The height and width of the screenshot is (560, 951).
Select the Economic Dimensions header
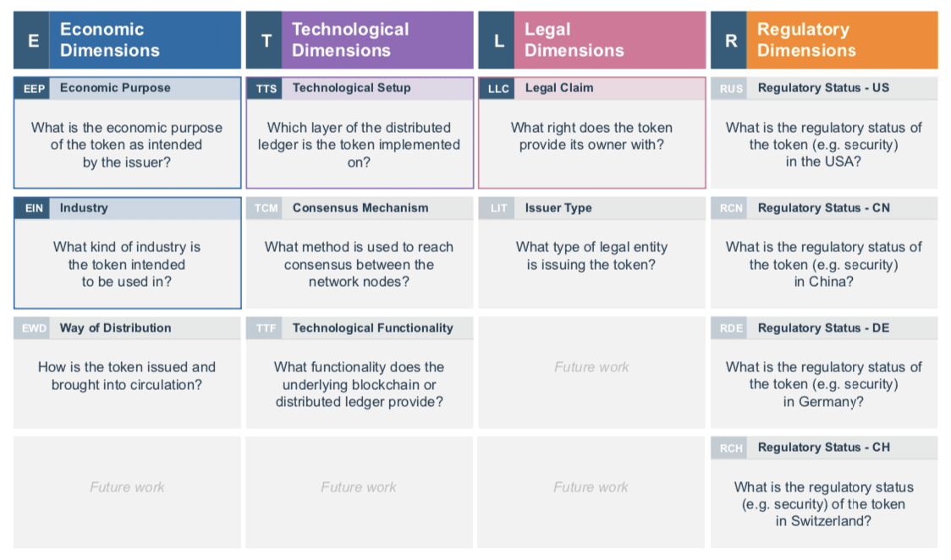click(x=128, y=40)
